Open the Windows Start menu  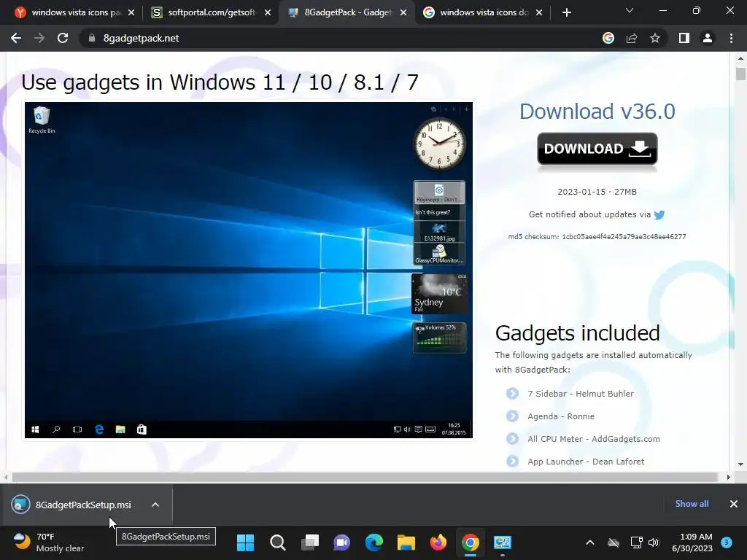[x=245, y=542]
